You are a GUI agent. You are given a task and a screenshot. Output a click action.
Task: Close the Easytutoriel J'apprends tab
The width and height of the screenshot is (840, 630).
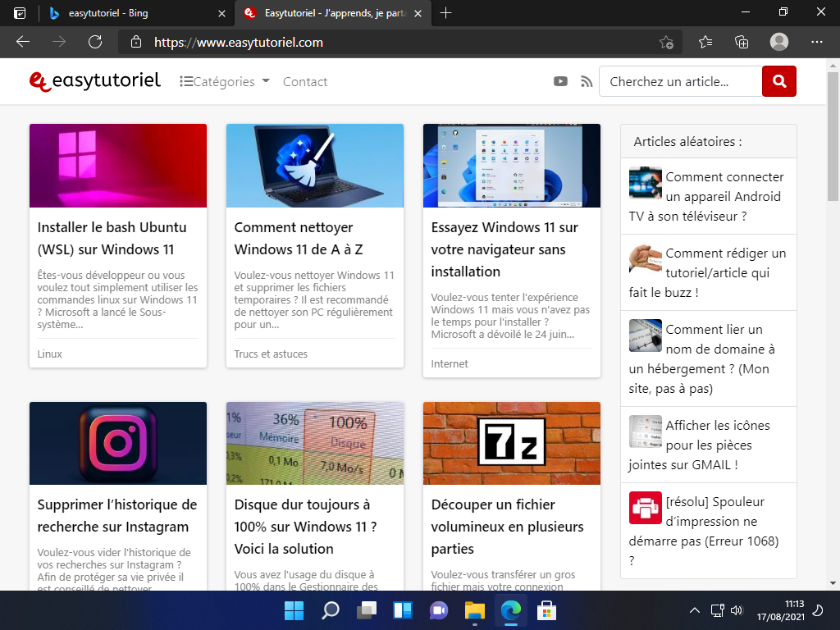point(418,13)
